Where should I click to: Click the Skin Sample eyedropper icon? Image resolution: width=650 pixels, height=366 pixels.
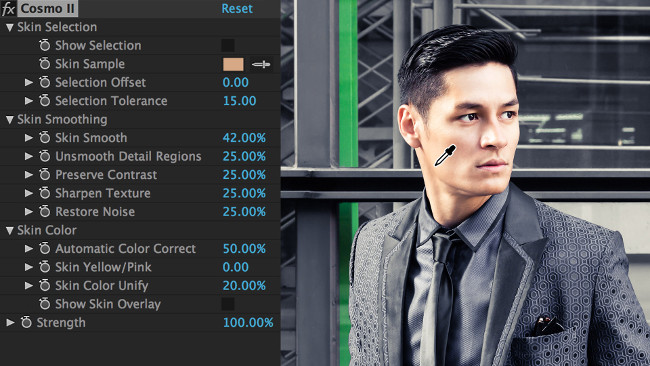[x=262, y=64]
